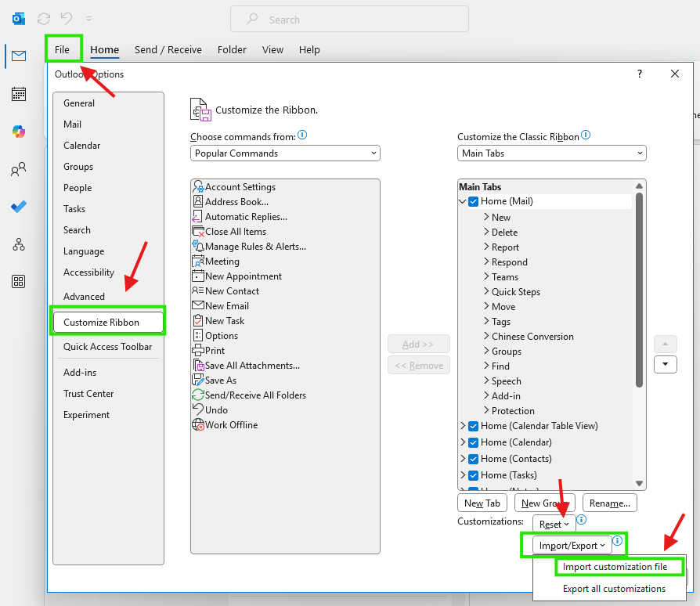Open the Calendar module in the sidebar
This screenshot has width=700, height=606.
point(19,94)
